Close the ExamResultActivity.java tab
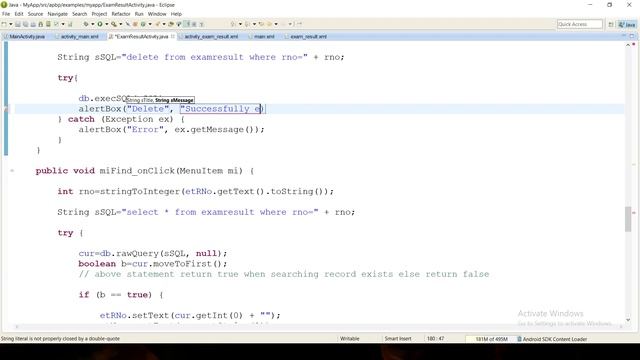The image size is (640, 360). [x=173, y=36]
